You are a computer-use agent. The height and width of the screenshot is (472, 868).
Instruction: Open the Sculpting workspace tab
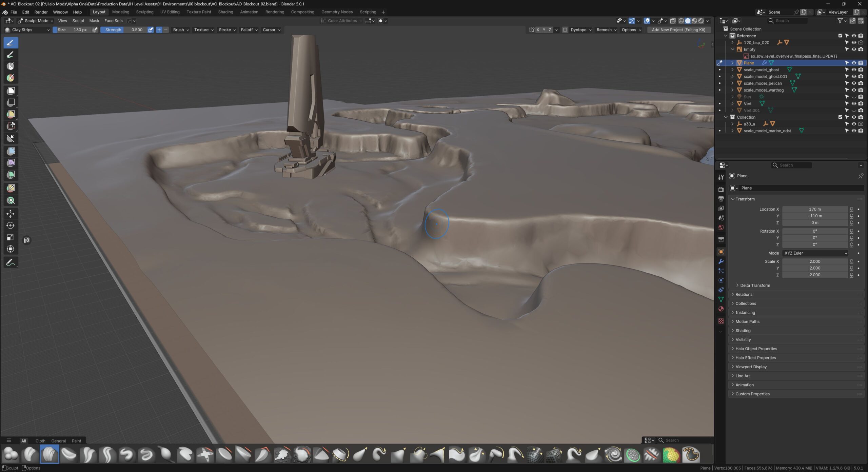click(144, 12)
